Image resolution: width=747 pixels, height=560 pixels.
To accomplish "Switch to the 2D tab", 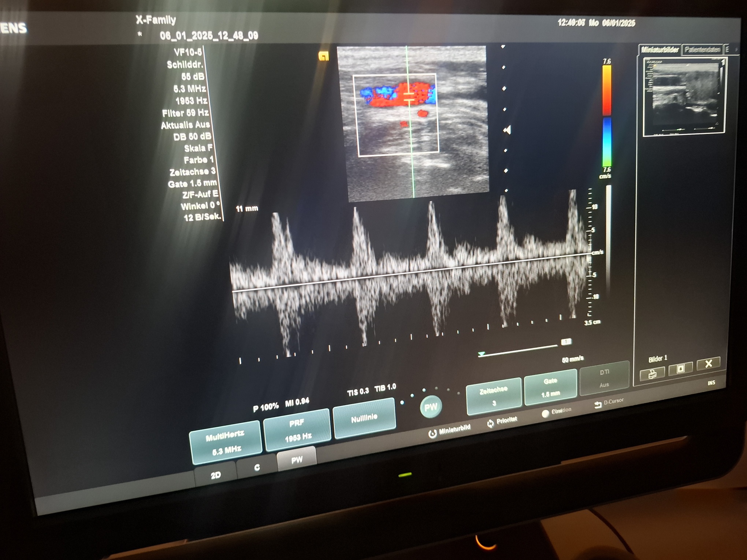I will click(215, 475).
